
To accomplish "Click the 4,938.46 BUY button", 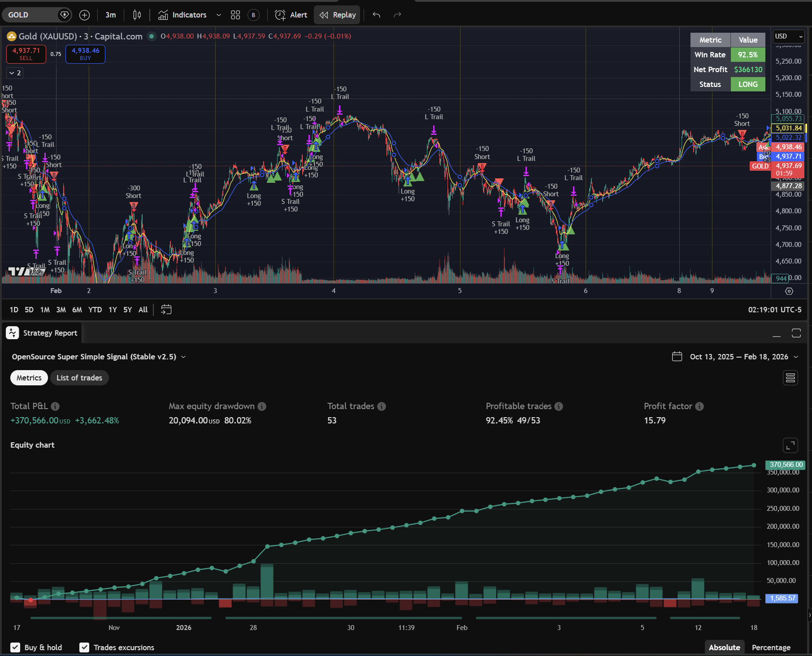I will click(85, 54).
